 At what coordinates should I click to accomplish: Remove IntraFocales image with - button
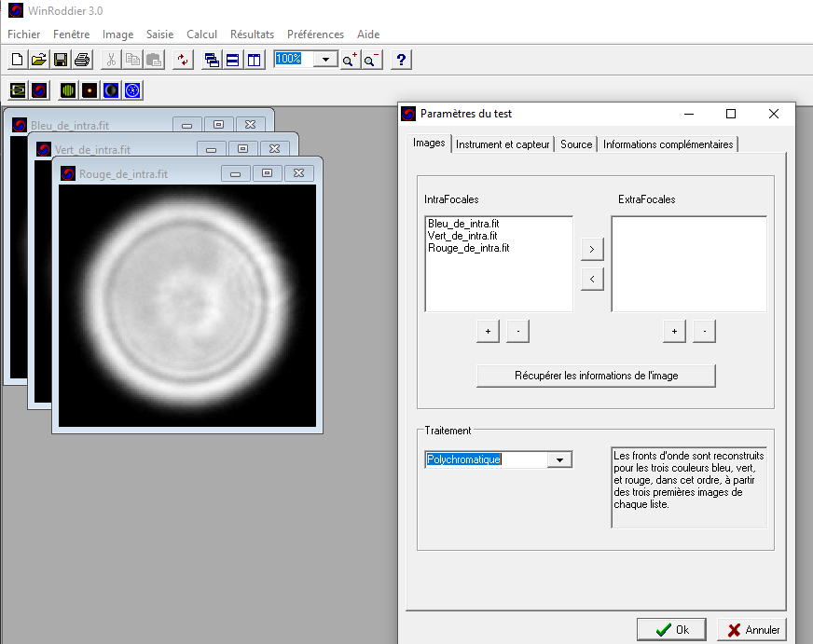click(518, 332)
